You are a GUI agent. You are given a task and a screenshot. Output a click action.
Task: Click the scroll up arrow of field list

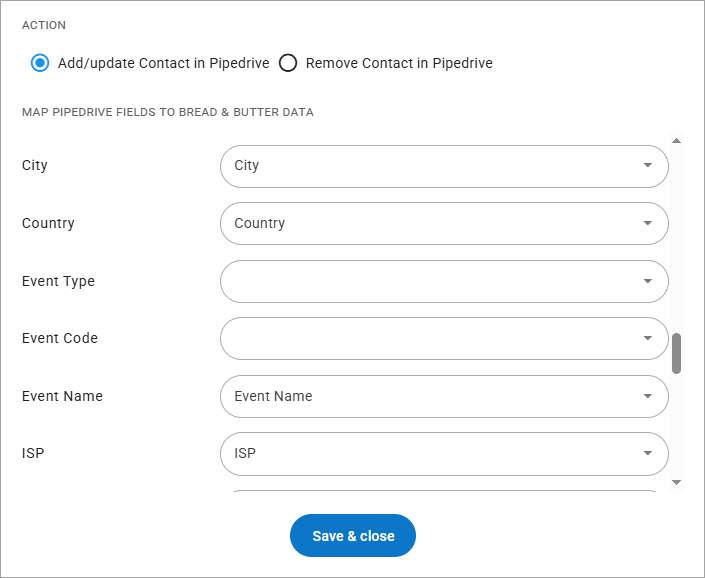[x=677, y=142]
